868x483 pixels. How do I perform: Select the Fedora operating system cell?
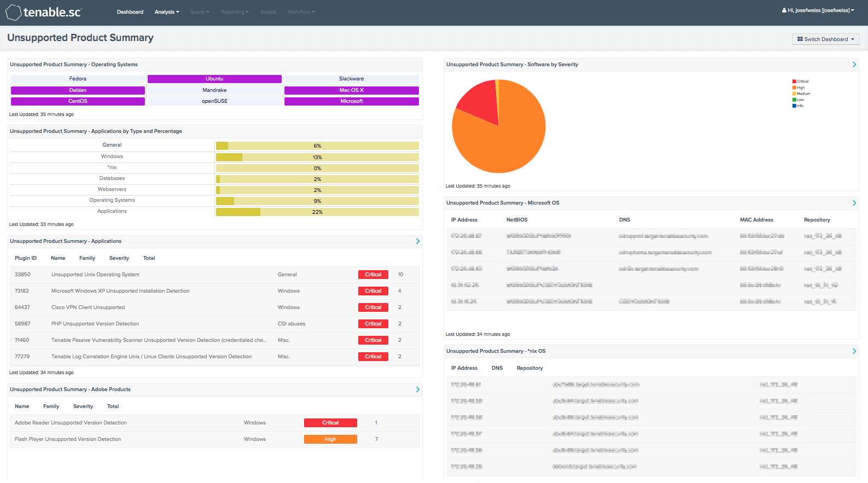pos(78,79)
